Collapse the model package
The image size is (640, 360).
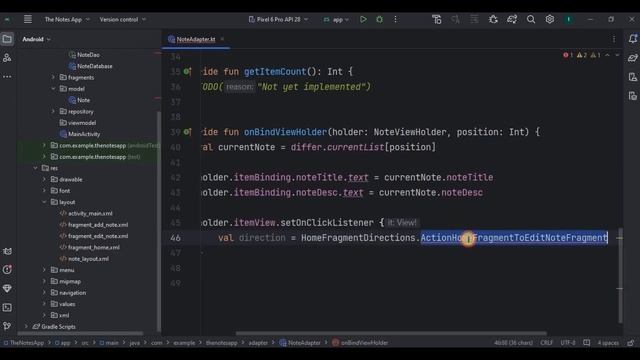pyautogui.click(x=53, y=89)
